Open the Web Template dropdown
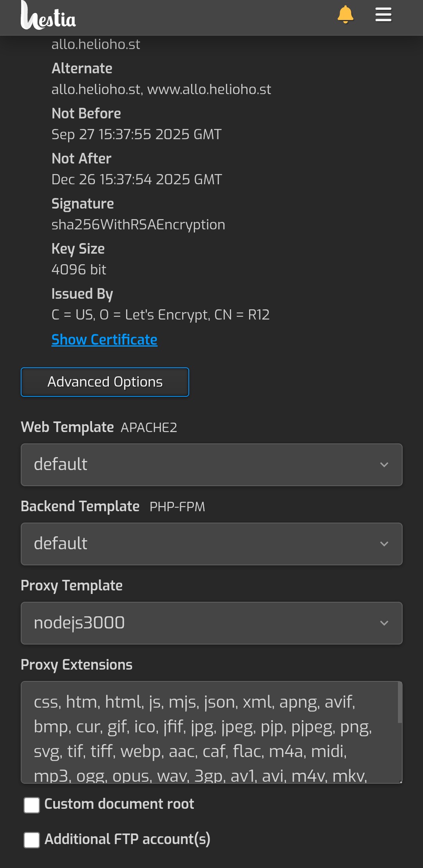The width and height of the screenshot is (423, 868). click(x=211, y=465)
